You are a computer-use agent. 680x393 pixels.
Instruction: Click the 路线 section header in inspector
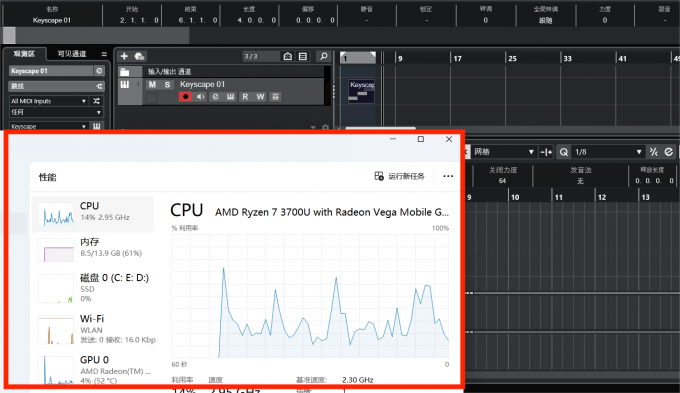coord(56,86)
